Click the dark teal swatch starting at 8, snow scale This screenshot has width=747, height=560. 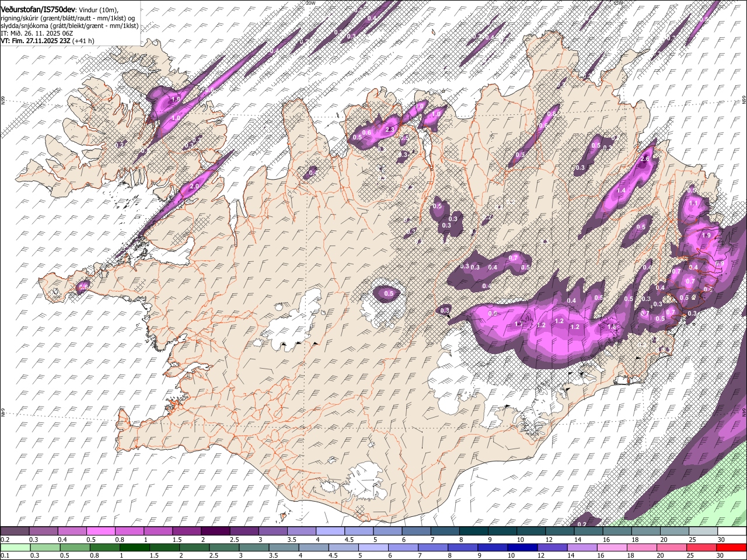pyautogui.click(x=474, y=531)
